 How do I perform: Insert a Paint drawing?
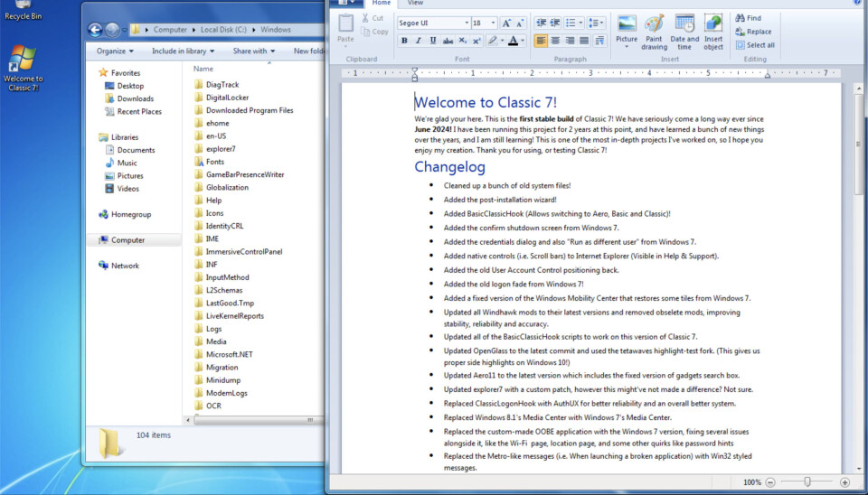(x=654, y=33)
